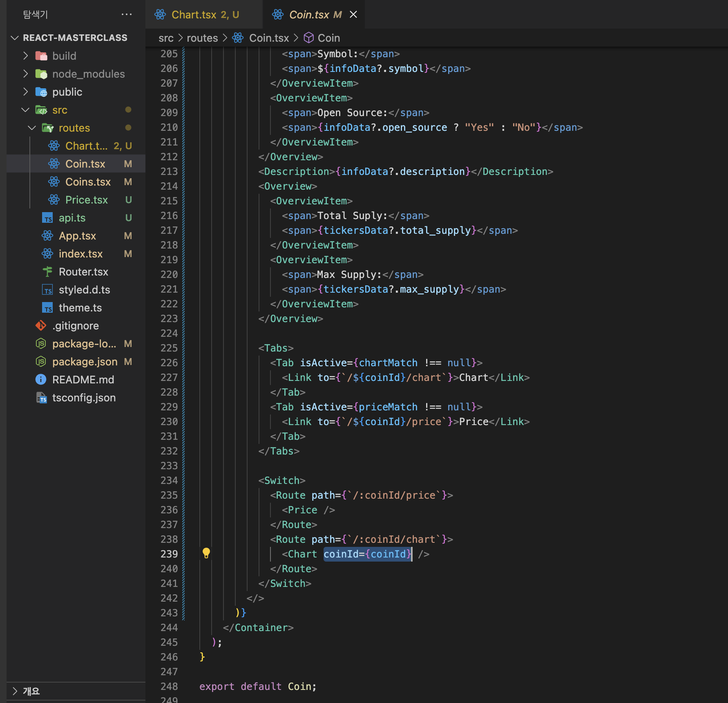728x703 pixels.
Task: Click the Coin symbol cube icon in breadcrumb
Action: (309, 38)
